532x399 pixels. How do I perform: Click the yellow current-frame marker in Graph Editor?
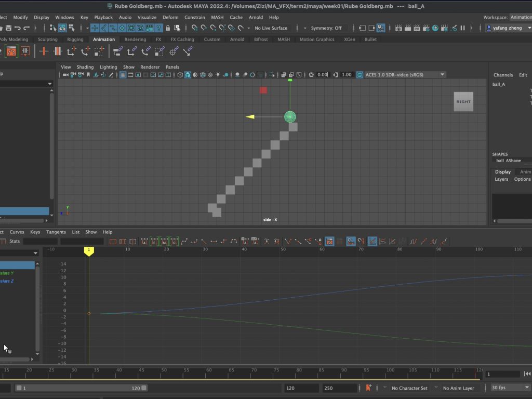(x=89, y=251)
